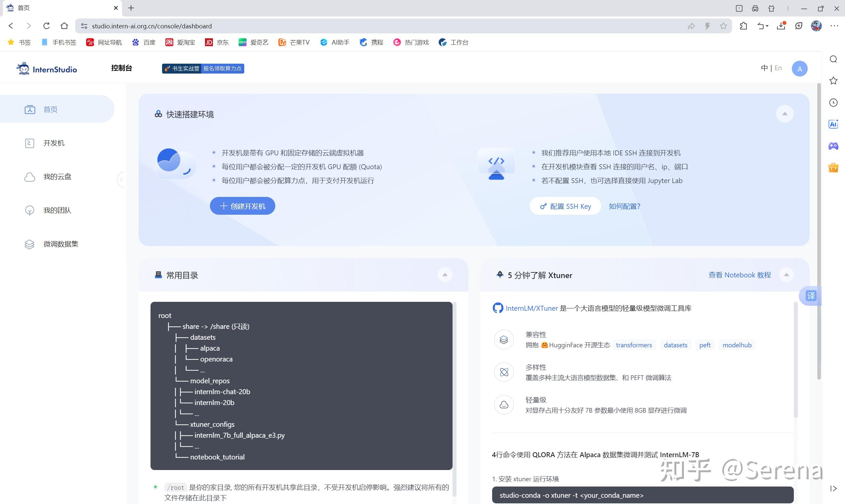Open 微调数据集 dataset page
845x504 pixels.
[x=61, y=244]
